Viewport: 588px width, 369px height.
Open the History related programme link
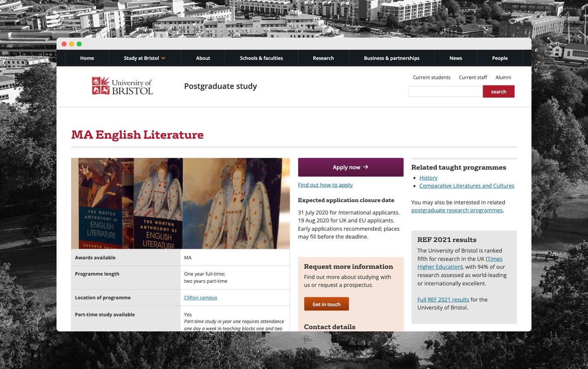(428, 178)
